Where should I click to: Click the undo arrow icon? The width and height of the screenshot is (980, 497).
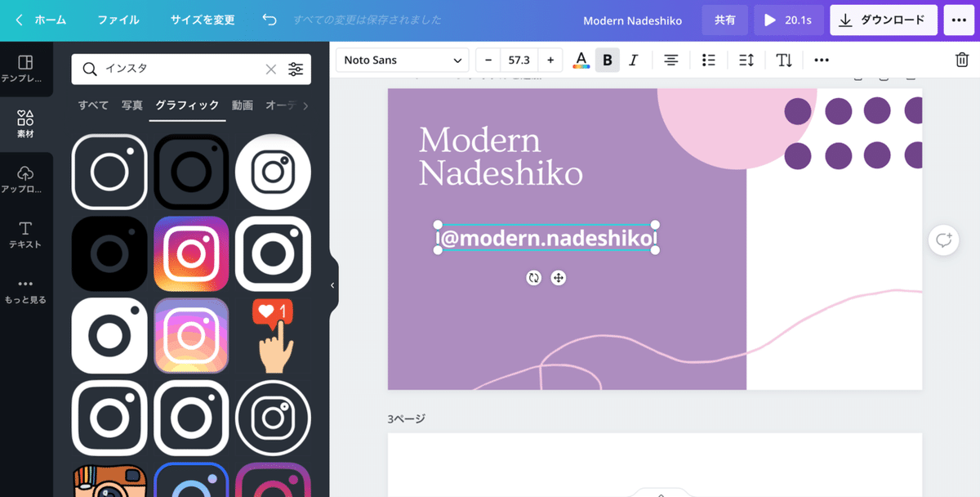269,20
